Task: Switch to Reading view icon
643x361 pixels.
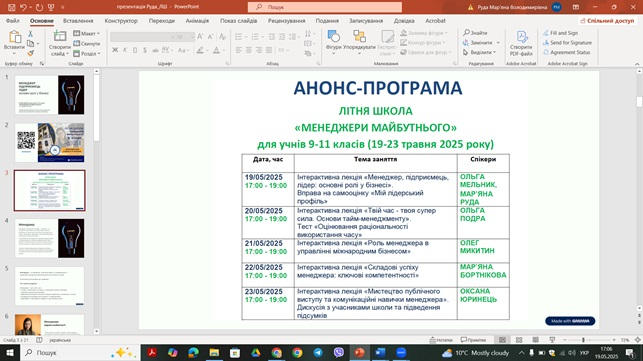Action: point(536,340)
